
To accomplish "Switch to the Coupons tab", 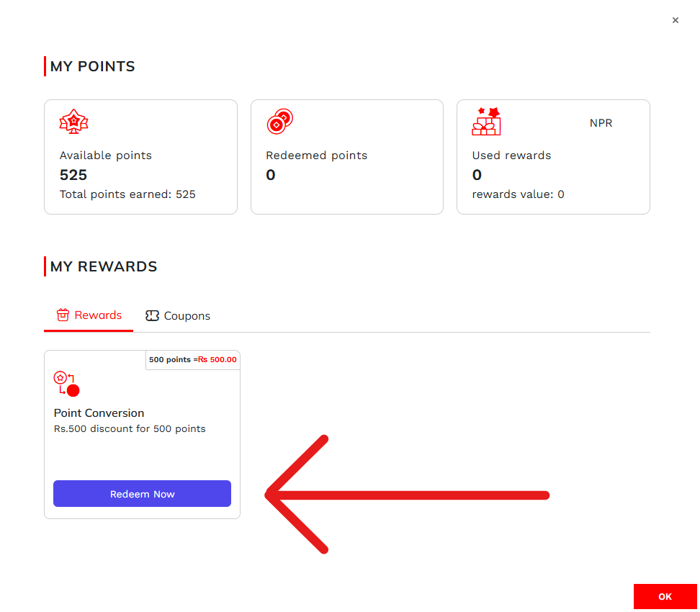I will (178, 316).
